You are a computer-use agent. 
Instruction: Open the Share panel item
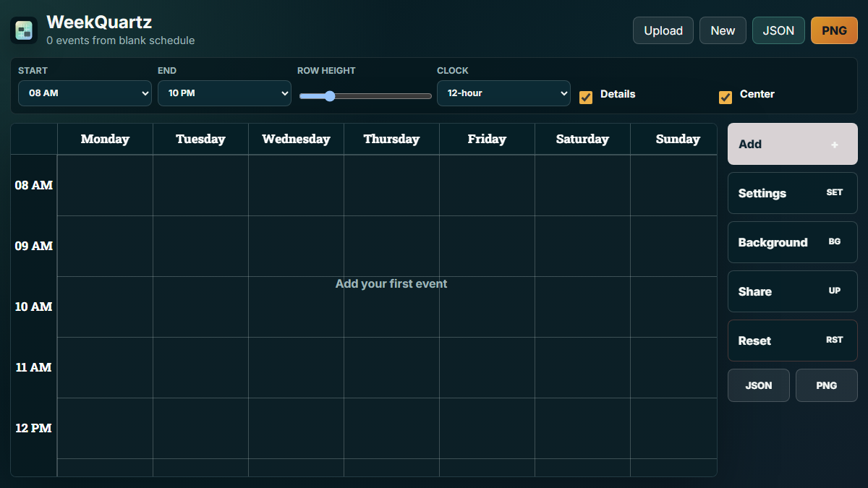[x=793, y=291]
